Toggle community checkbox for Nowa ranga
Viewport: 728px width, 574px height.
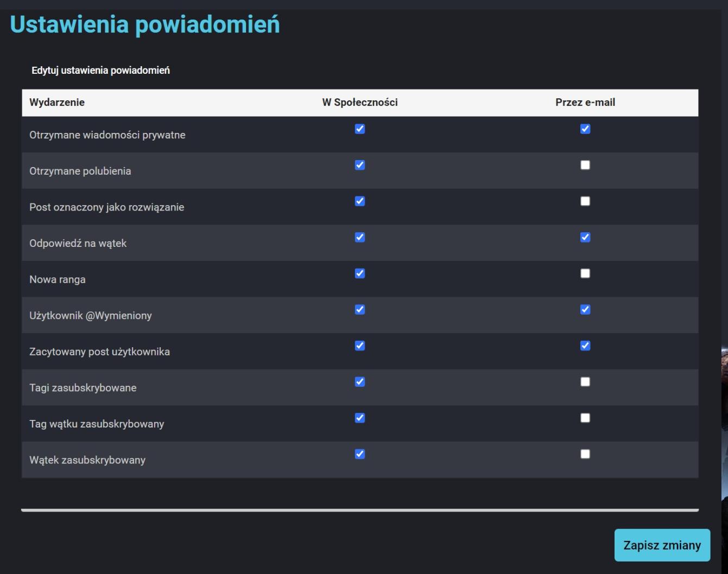click(x=360, y=273)
